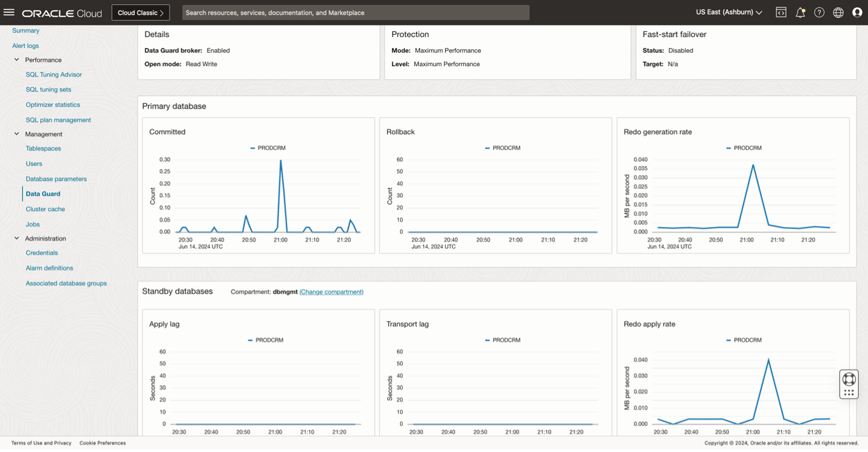
Task: Open SQL Tuning Advisor in sidebar
Action: [53, 75]
